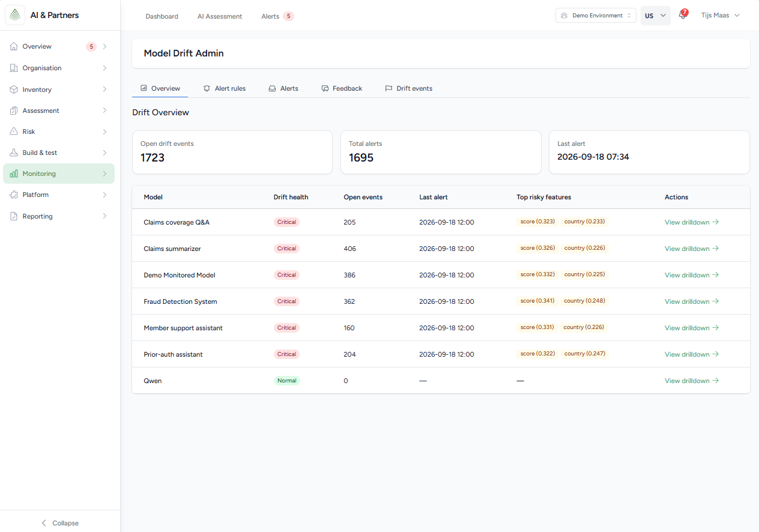Click the Monitoring bar chart icon
This screenshot has width=759, height=532.
[14, 174]
